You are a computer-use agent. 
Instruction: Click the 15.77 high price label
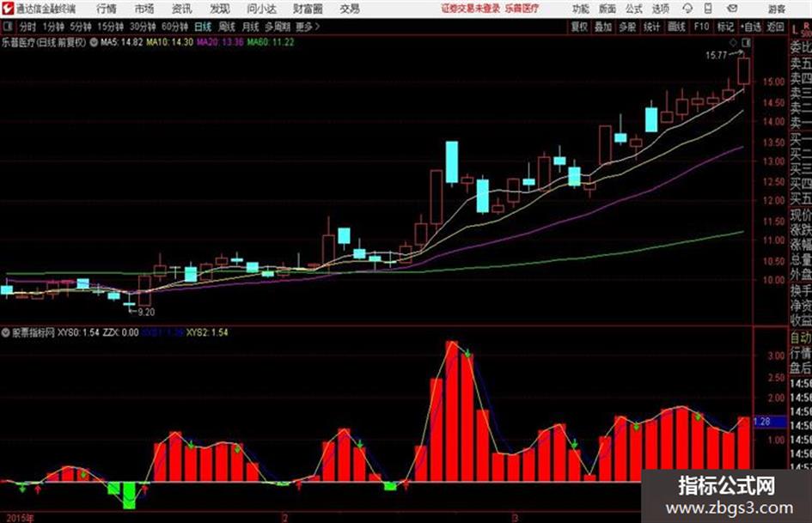point(717,56)
